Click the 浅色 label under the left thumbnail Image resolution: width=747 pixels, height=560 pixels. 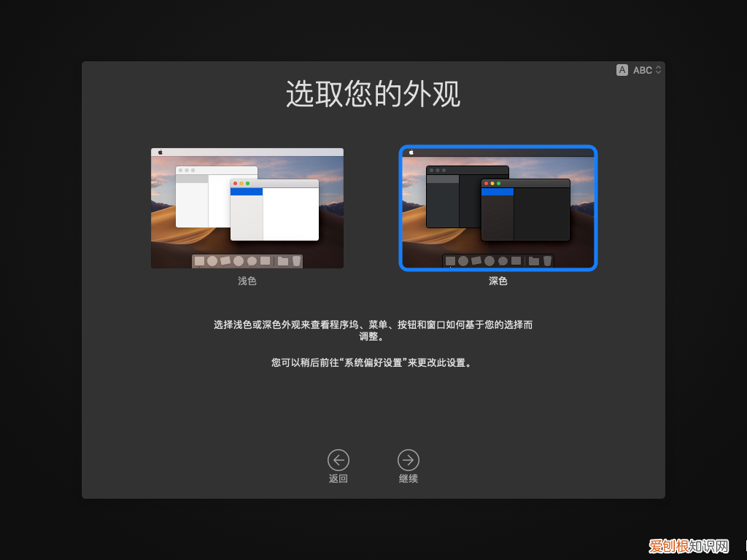247,280
